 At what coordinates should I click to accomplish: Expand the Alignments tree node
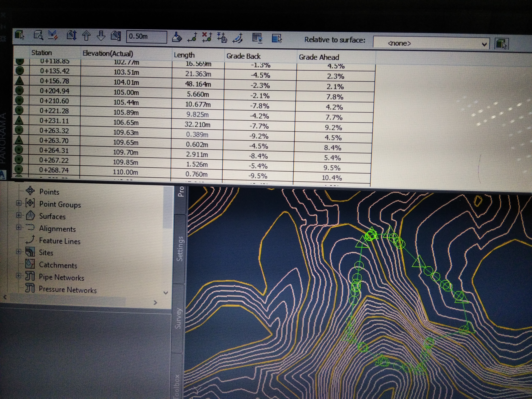(x=18, y=227)
